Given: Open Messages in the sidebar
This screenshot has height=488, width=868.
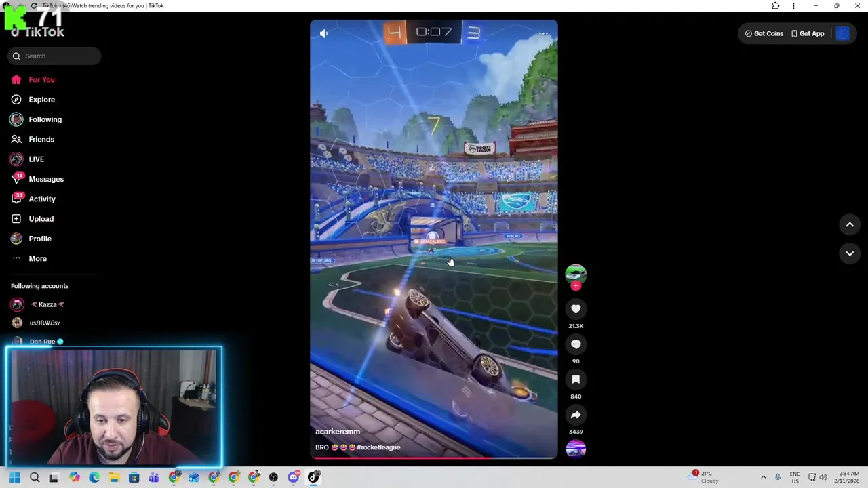Looking at the screenshot, I should click(46, 179).
